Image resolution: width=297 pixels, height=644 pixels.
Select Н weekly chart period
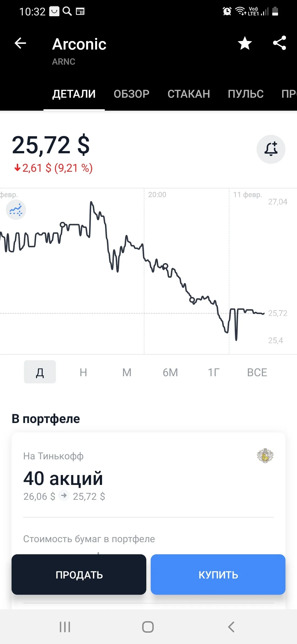tap(83, 372)
